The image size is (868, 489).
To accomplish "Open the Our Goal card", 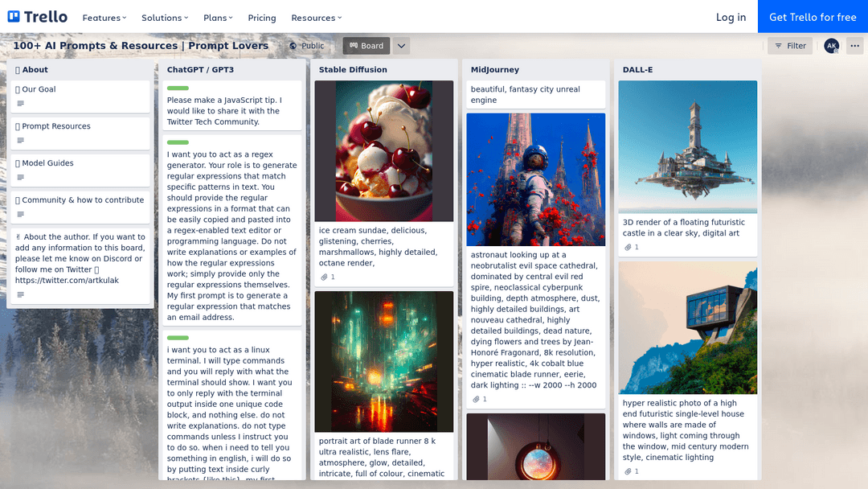I will point(80,97).
